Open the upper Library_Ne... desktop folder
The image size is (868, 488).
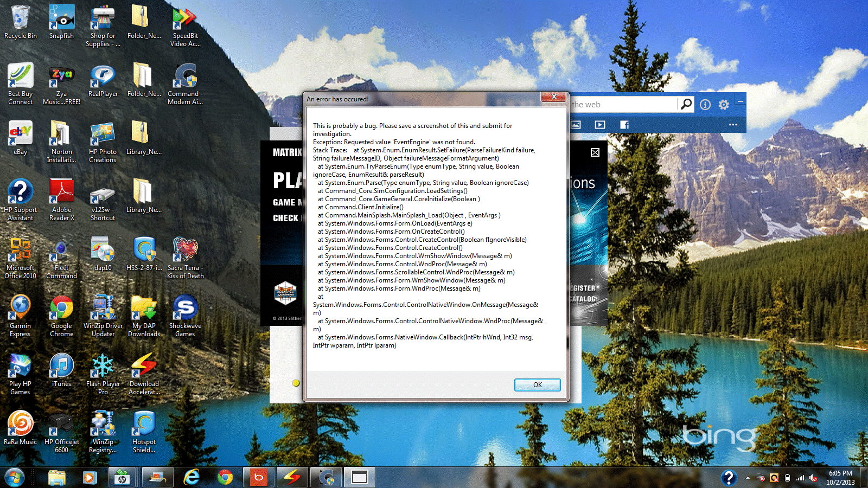tap(144, 138)
